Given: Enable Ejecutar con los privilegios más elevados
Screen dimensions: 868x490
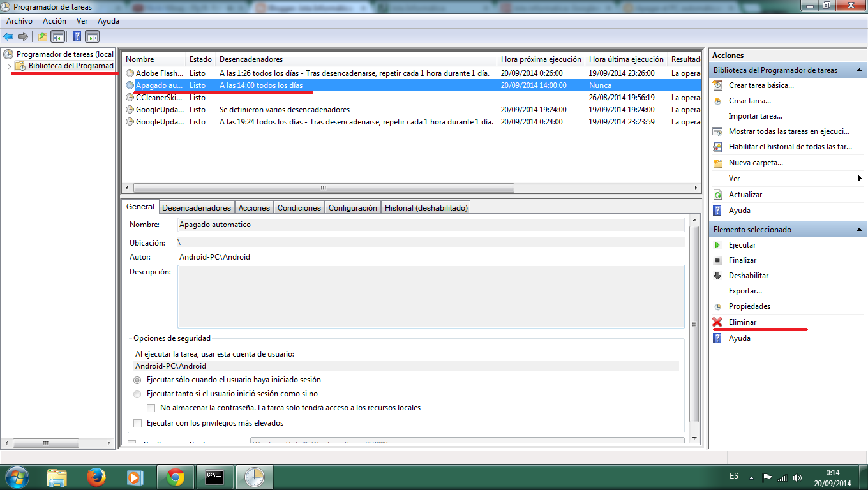Looking at the screenshot, I should [138, 423].
